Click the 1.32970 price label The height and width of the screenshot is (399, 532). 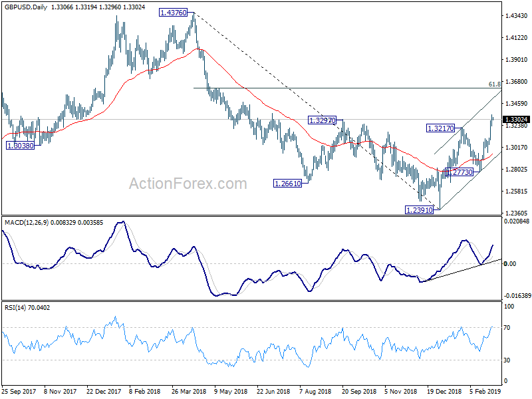322,120
